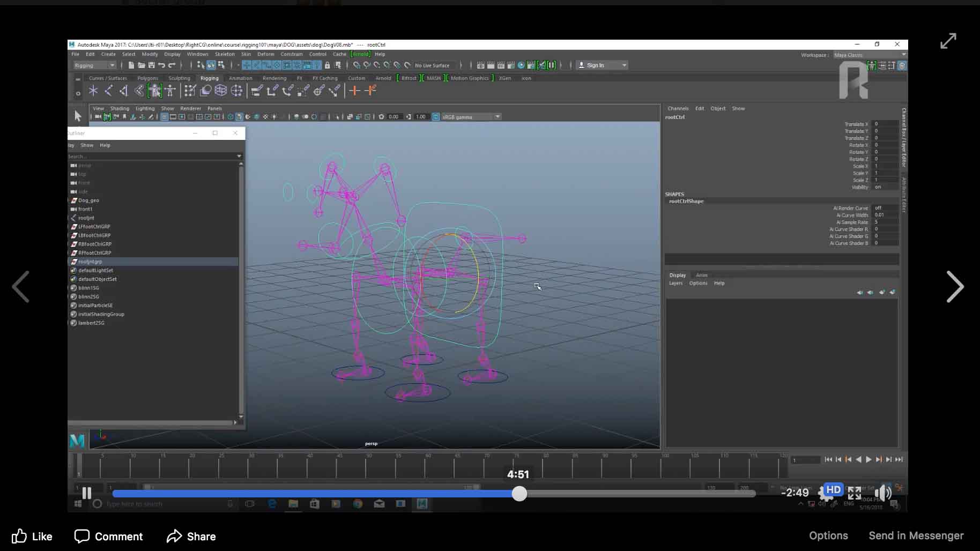
Task: Pause the video playback
Action: [87, 493]
